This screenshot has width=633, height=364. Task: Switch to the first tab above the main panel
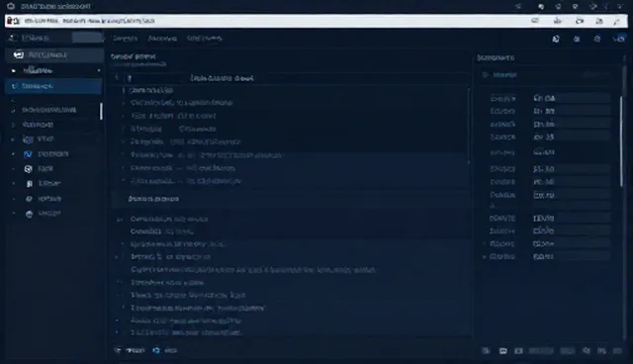click(126, 39)
